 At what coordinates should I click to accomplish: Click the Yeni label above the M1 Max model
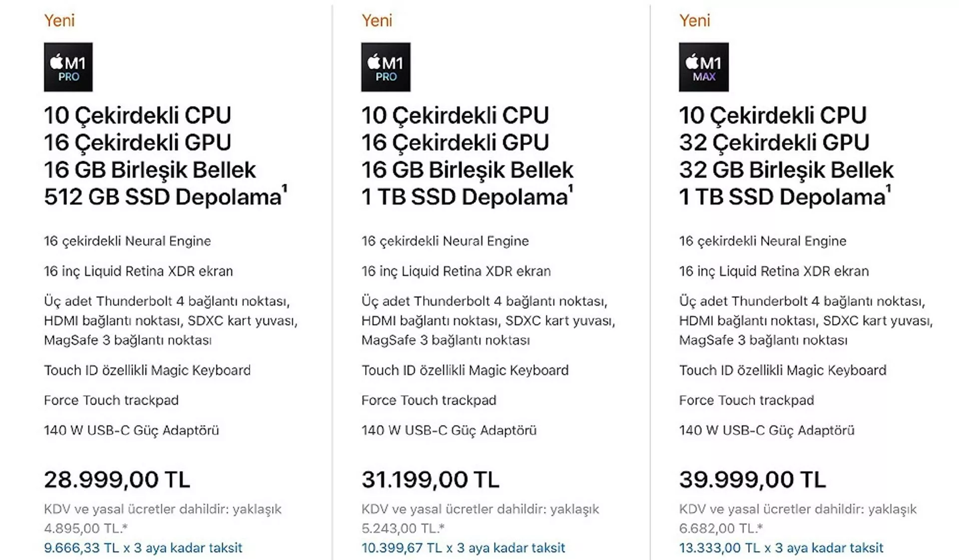click(x=694, y=20)
